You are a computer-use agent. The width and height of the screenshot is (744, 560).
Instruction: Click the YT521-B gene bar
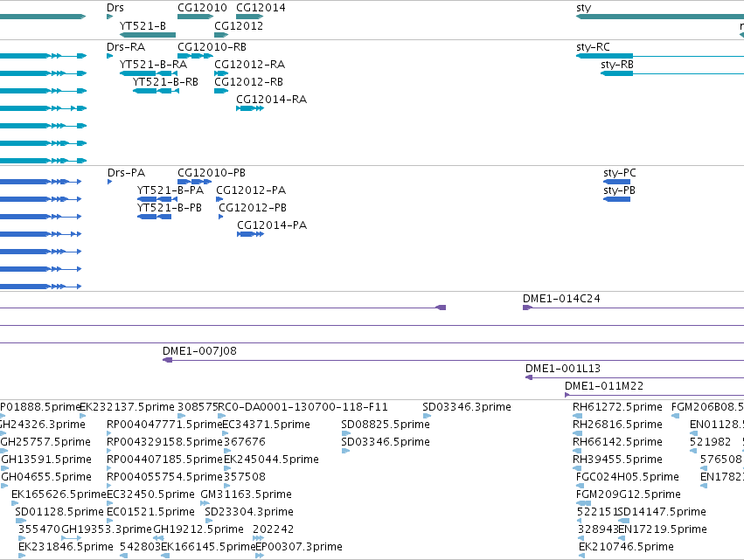pyautogui.click(x=148, y=35)
